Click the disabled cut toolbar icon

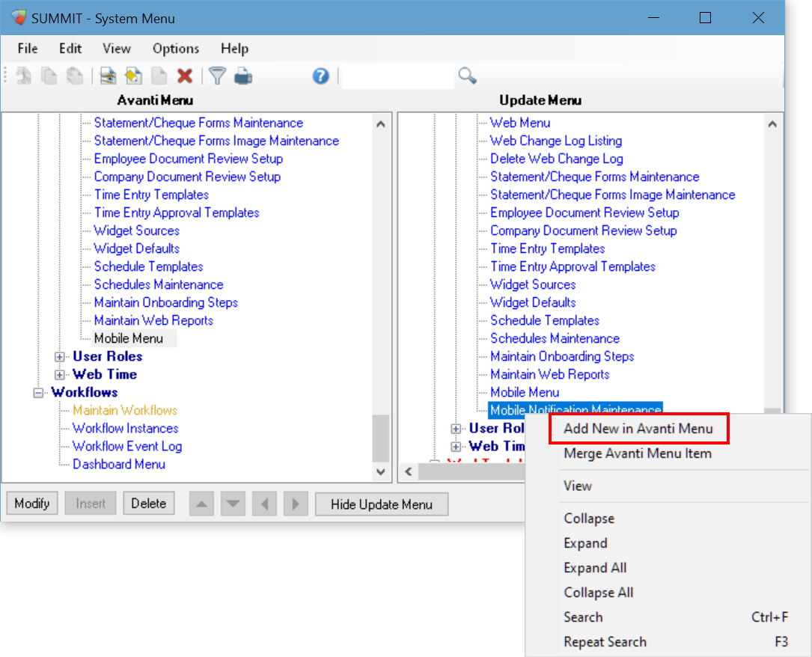click(x=24, y=76)
